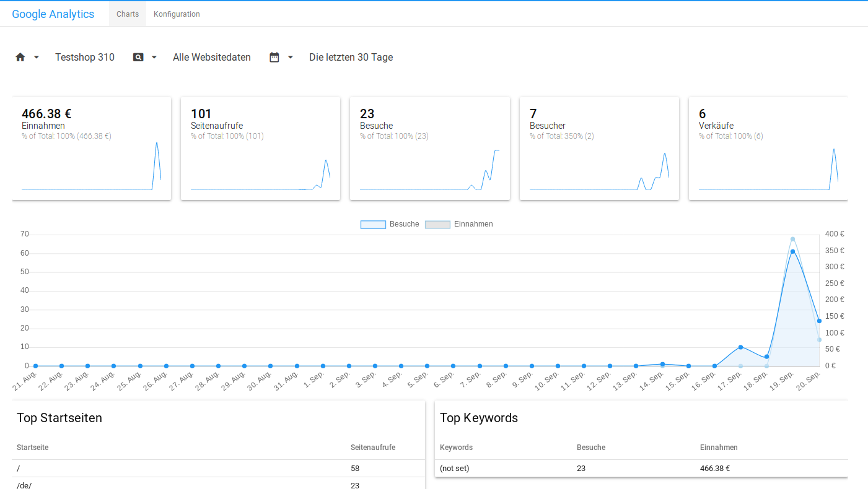Click the Seitenaufrufe column header
The image size is (868, 489).
[x=372, y=447]
